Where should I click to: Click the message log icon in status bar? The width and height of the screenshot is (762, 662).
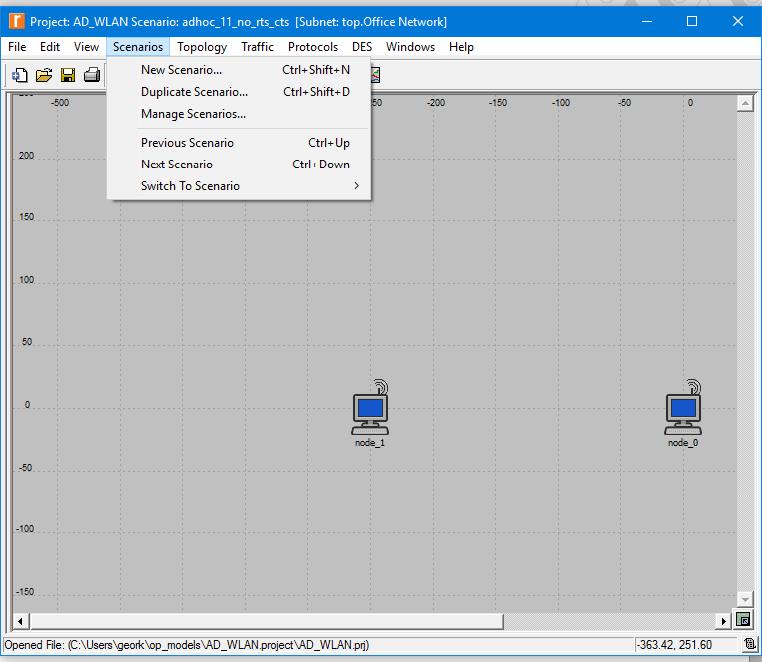pyautogui.click(x=749, y=645)
